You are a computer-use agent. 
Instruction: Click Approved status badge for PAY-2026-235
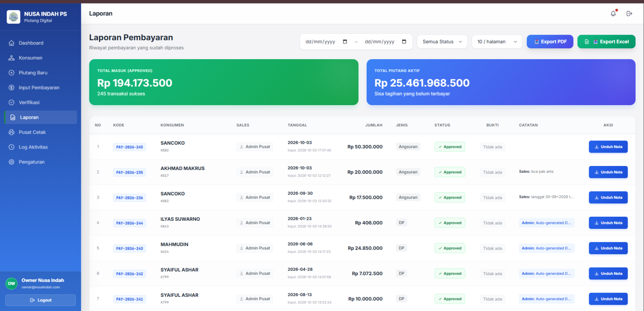coord(450,172)
